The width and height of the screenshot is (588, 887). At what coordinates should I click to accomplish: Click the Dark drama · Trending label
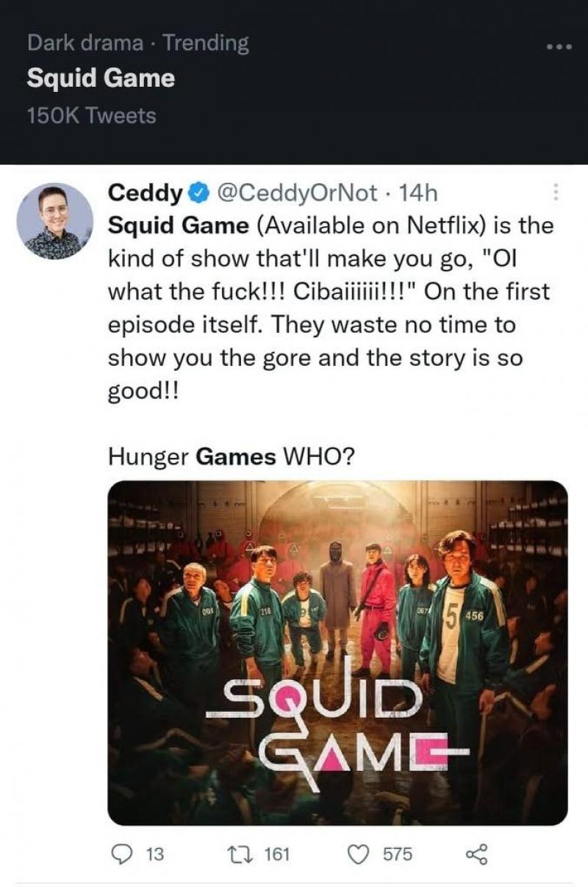click(138, 43)
